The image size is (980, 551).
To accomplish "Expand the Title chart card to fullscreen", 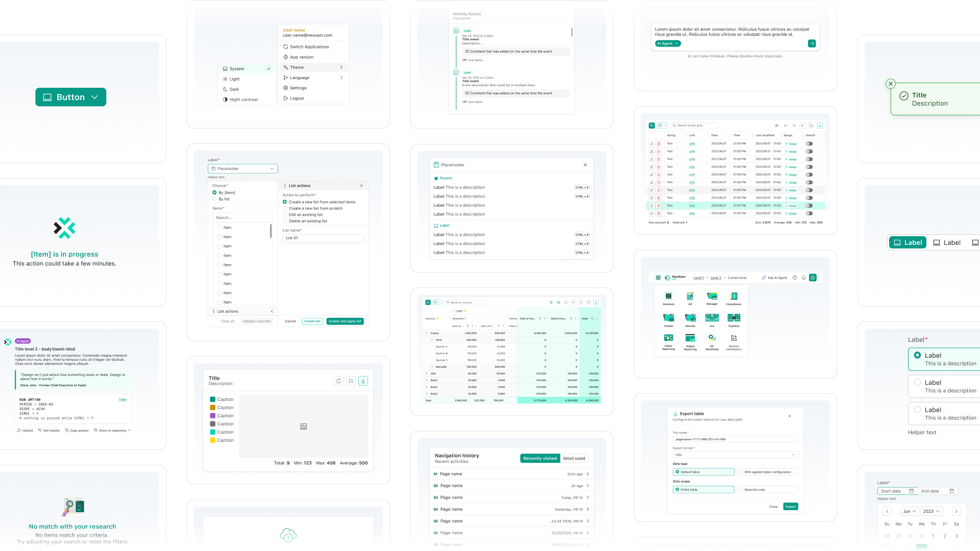I will 351,381.
